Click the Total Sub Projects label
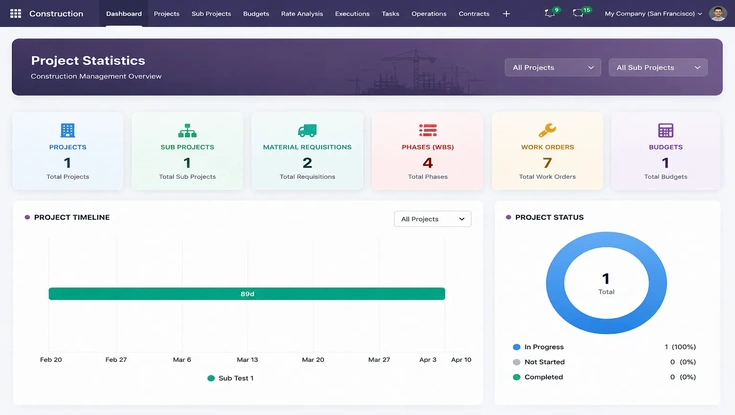This screenshot has height=415, width=735. pos(187,177)
